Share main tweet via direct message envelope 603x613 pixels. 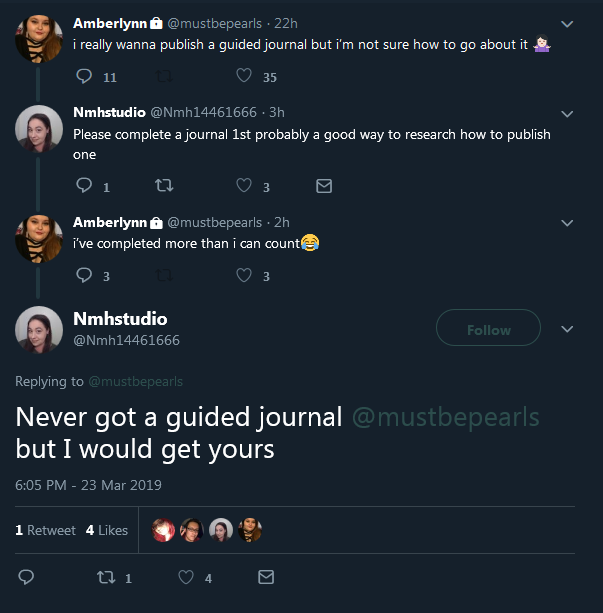click(x=266, y=577)
